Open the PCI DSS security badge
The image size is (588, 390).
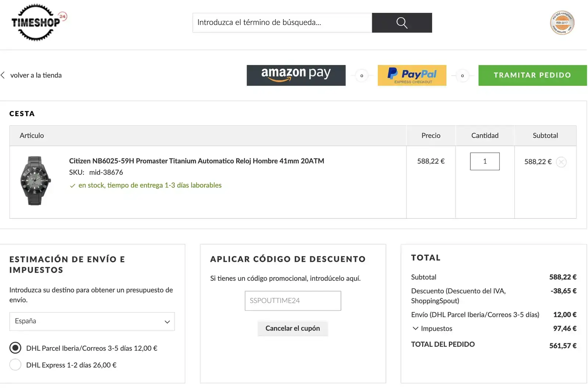tap(562, 23)
